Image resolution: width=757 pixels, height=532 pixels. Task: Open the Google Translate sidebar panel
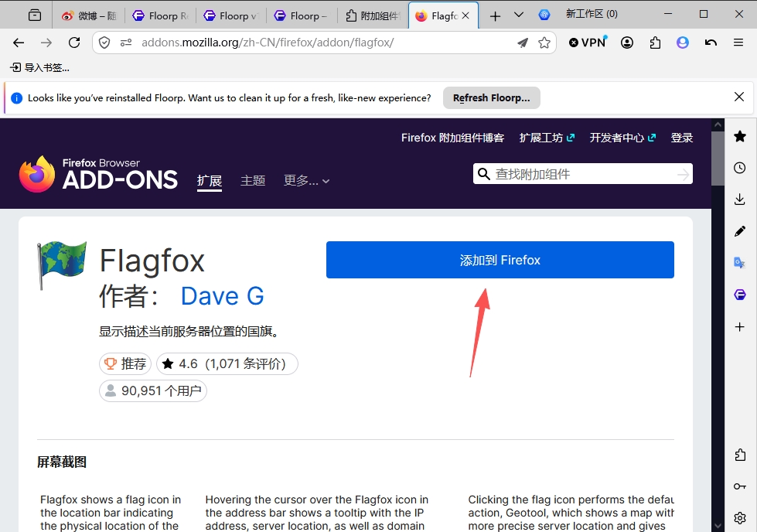(x=740, y=263)
